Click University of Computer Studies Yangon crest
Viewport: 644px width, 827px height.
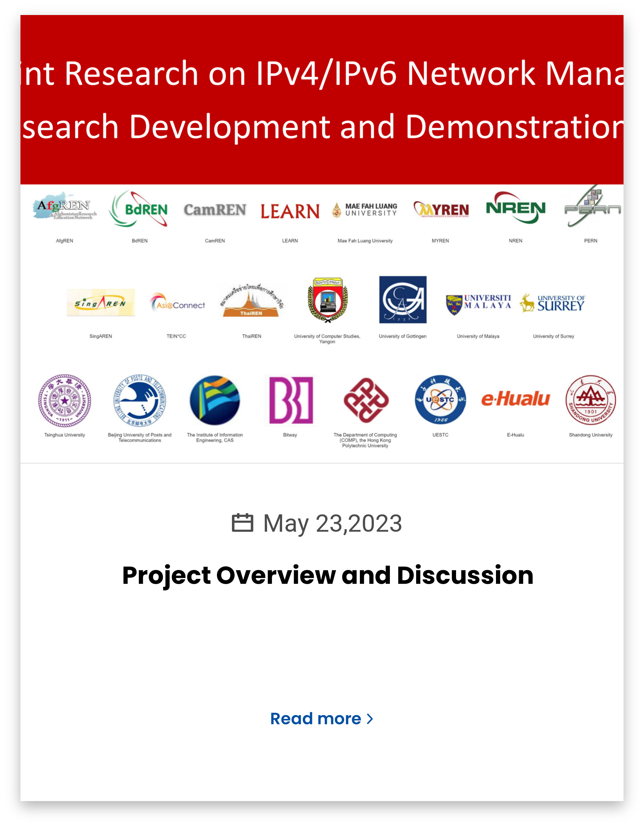pyautogui.click(x=328, y=300)
